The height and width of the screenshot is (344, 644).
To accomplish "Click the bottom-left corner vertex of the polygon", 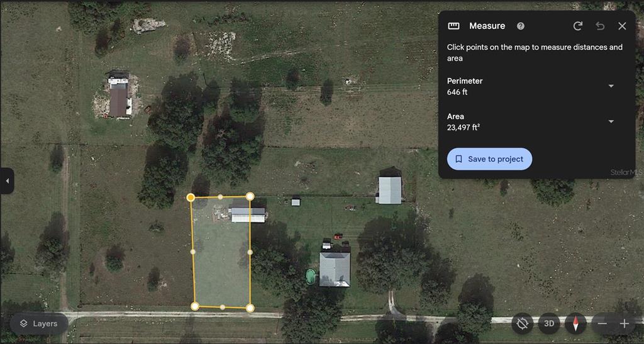I will 195,306.
